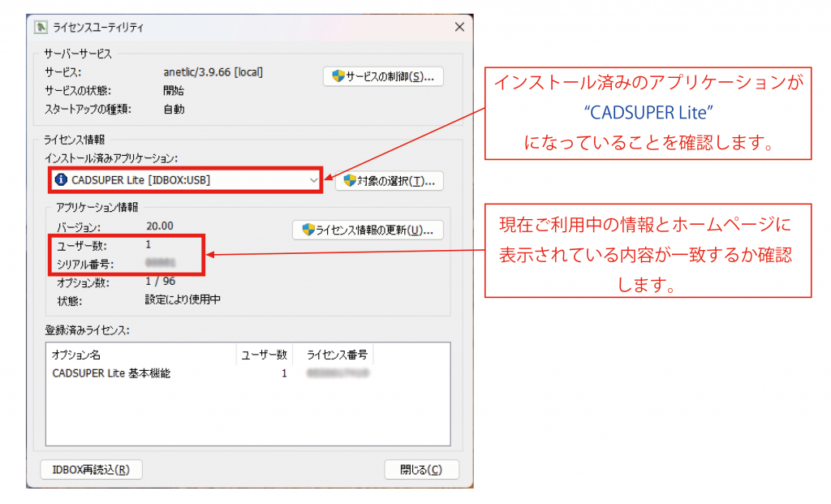Image resolution: width=831 pixels, height=504 pixels.
Task: Click the blurred license number in the list
Action: point(338,373)
